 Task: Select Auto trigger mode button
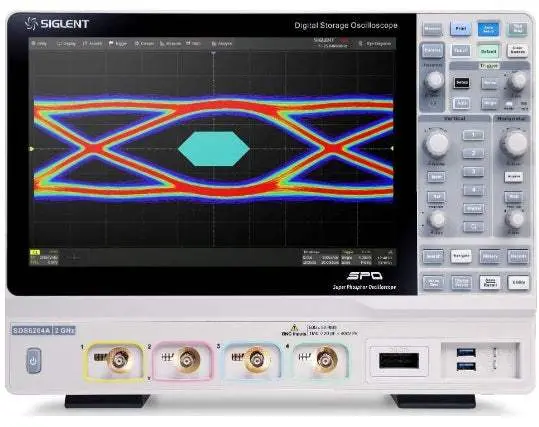[x=461, y=103]
